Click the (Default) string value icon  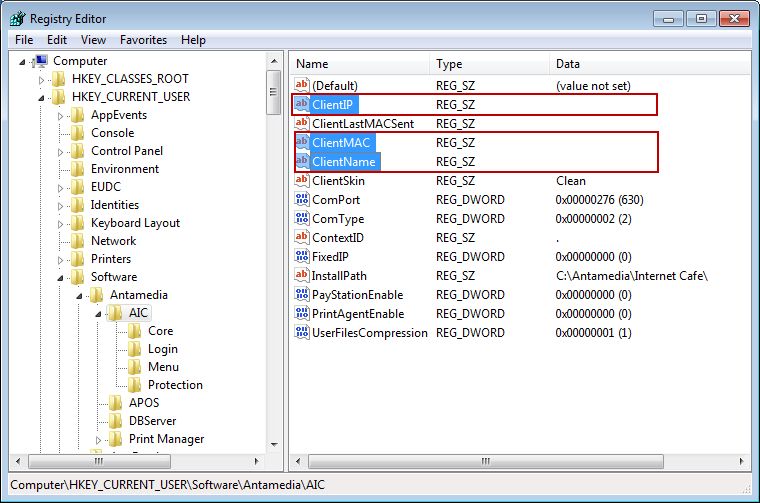(x=301, y=85)
